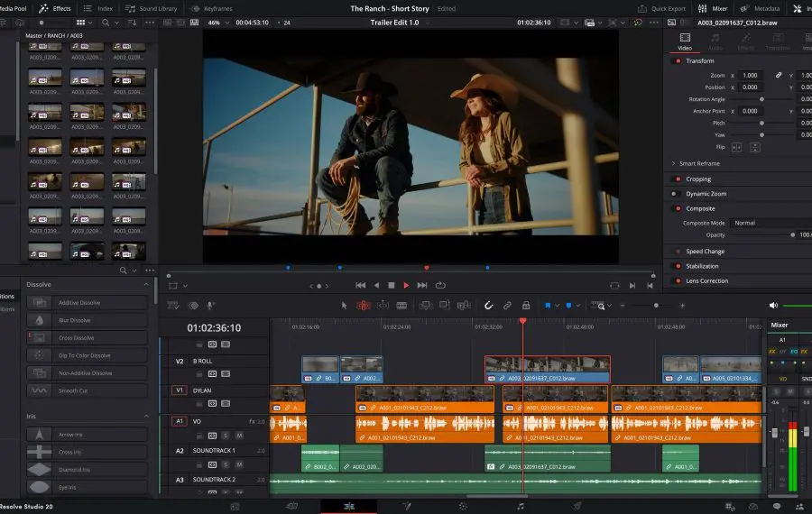Viewport: 812px width, 514px height.
Task: Add a marker with the blue marker icon
Action: pyautogui.click(x=568, y=306)
